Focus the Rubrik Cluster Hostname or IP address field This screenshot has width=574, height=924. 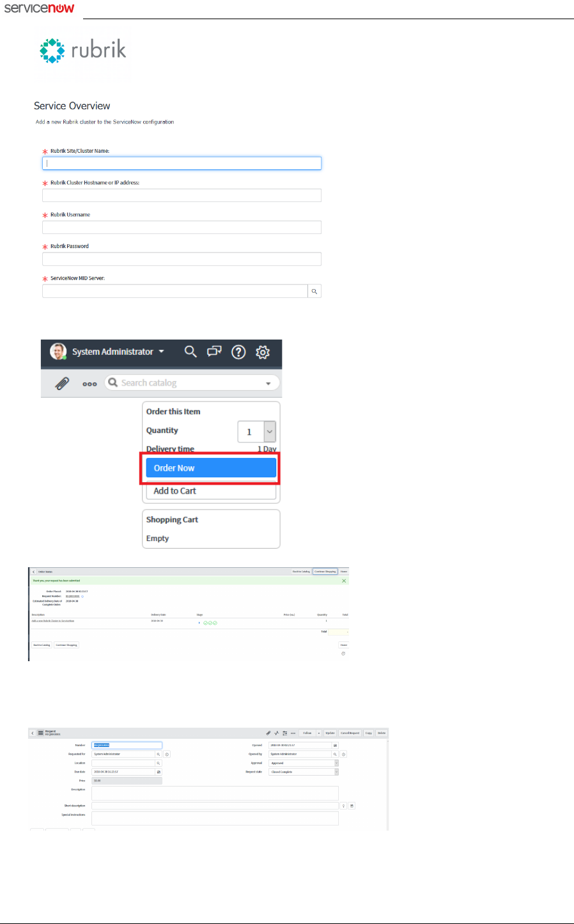[182, 195]
